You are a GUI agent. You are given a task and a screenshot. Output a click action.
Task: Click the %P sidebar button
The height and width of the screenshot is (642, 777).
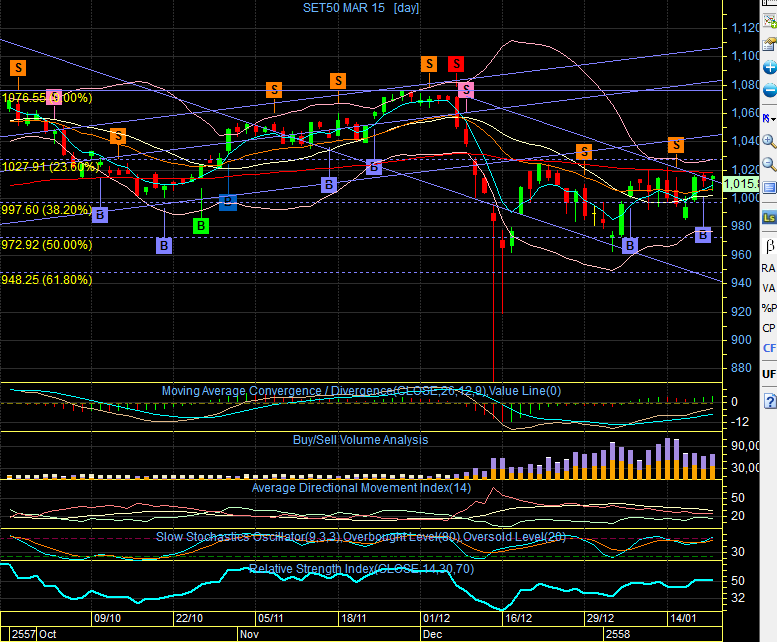(x=769, y=308)
